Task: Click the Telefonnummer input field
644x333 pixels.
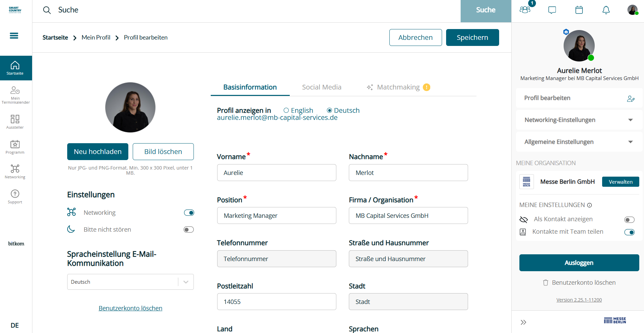Action: coord(277,259)
